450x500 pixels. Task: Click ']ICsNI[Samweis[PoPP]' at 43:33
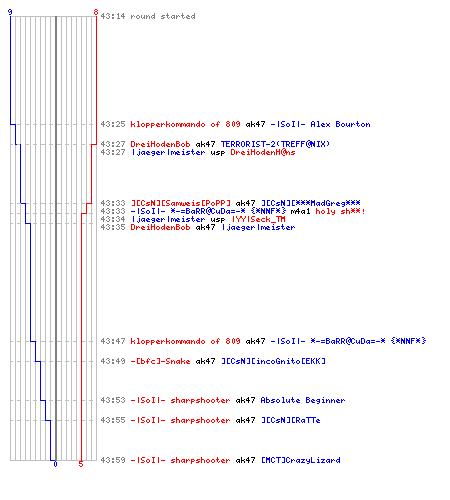[x=181, y=203]
